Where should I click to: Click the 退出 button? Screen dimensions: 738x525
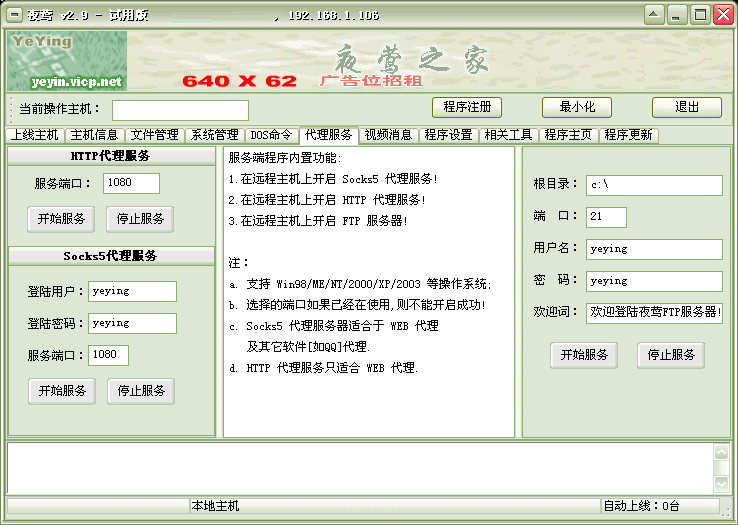(x=686, y=107)
